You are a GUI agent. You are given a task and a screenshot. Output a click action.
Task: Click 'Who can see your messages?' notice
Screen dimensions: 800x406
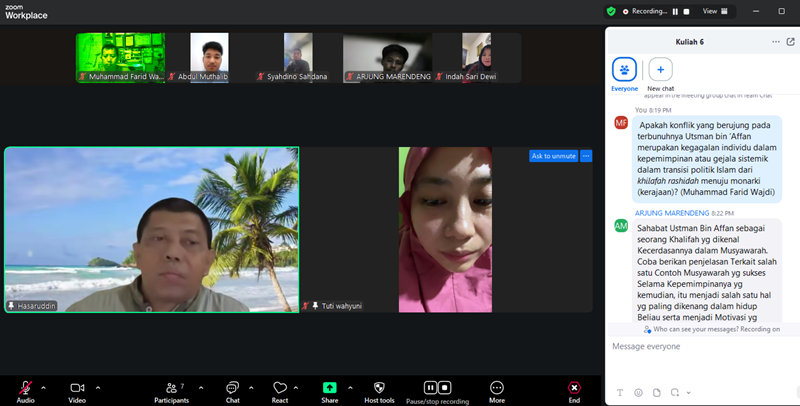[x=712, y=329]
